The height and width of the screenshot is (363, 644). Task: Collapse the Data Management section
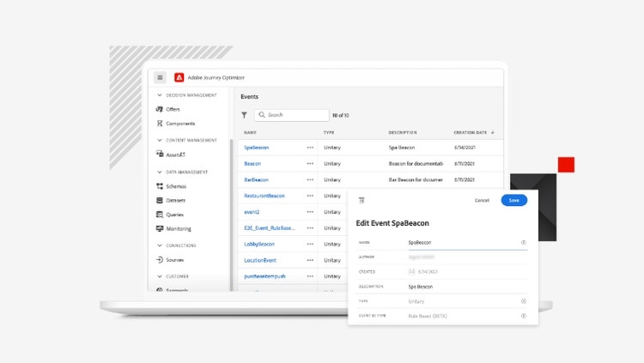[158, 172]
